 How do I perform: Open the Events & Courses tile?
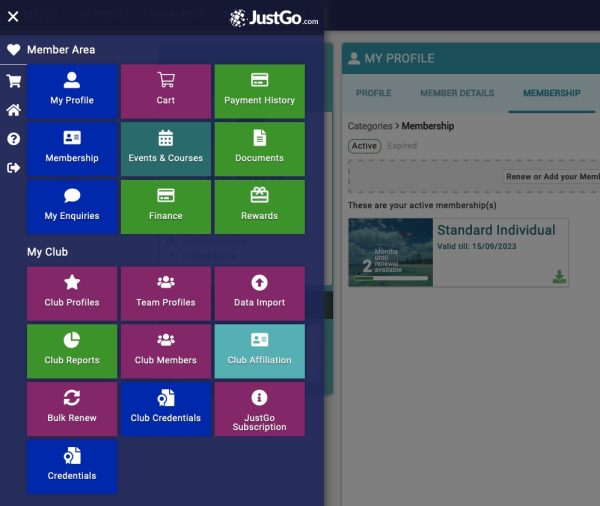166,149
